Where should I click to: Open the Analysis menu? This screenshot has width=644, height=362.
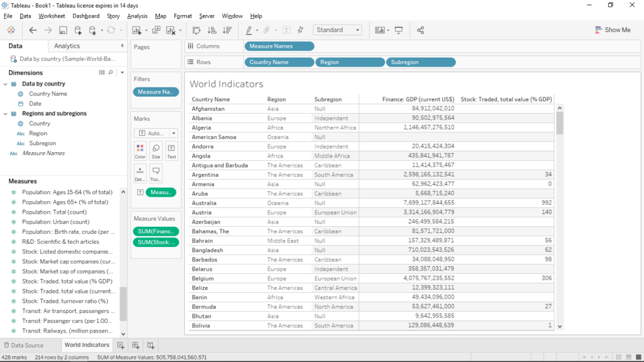point(138,16)
